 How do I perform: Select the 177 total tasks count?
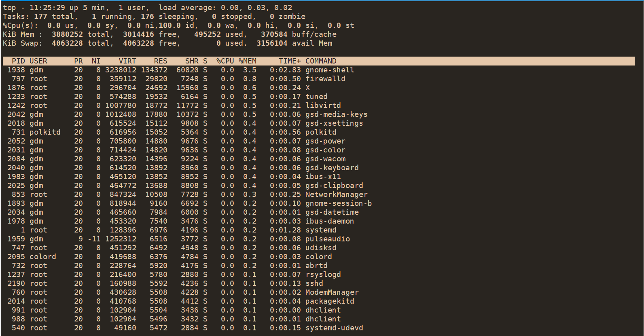point(40,17)
